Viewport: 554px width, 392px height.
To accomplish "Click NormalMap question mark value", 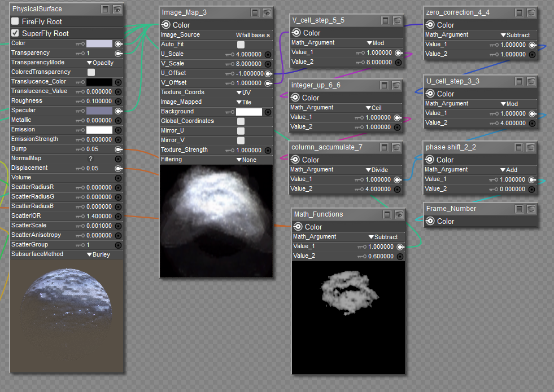I will (91, 159).
